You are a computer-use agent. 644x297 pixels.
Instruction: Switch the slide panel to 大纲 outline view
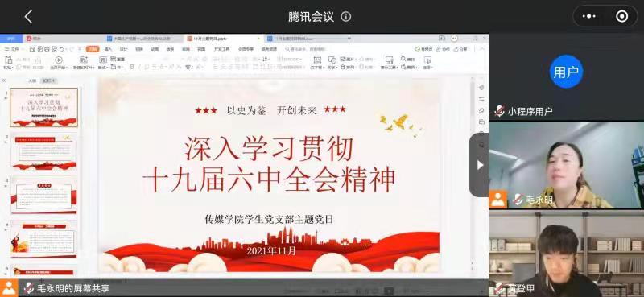pos(32,81)
